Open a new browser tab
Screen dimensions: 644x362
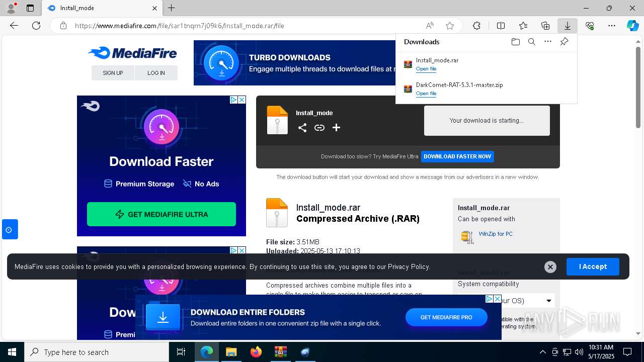pyautogui.click(x=172, y=8)
